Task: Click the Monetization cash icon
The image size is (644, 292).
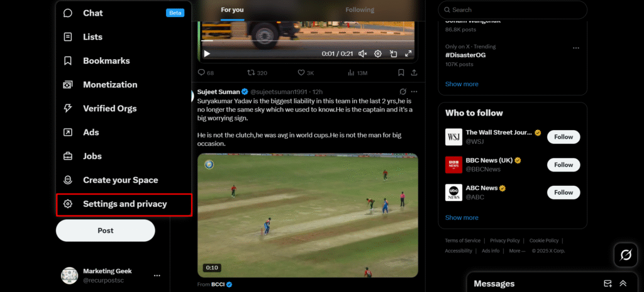Action: pos(68,85)
